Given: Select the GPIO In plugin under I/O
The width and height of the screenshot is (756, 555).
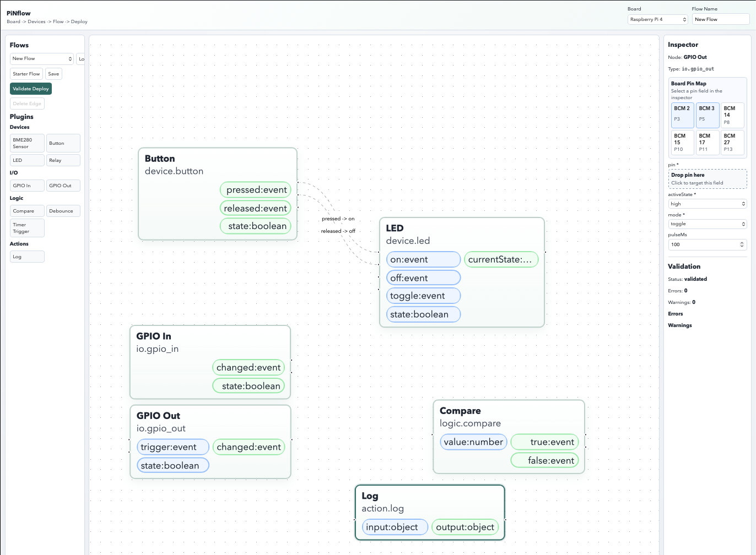Looking at the screenshot, I should [x=26, y=185].
